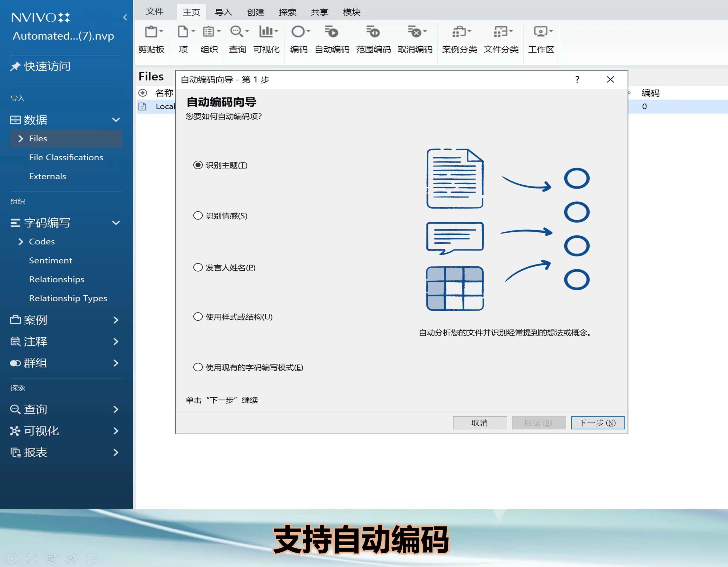Open the 文件分类 (File Classification) ribbon icon

501,32
